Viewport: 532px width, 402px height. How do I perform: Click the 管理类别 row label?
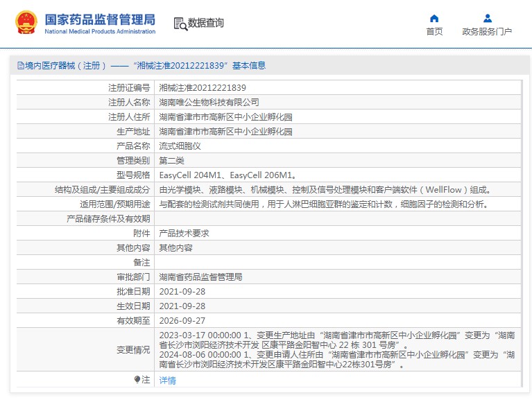coord(133,161)
